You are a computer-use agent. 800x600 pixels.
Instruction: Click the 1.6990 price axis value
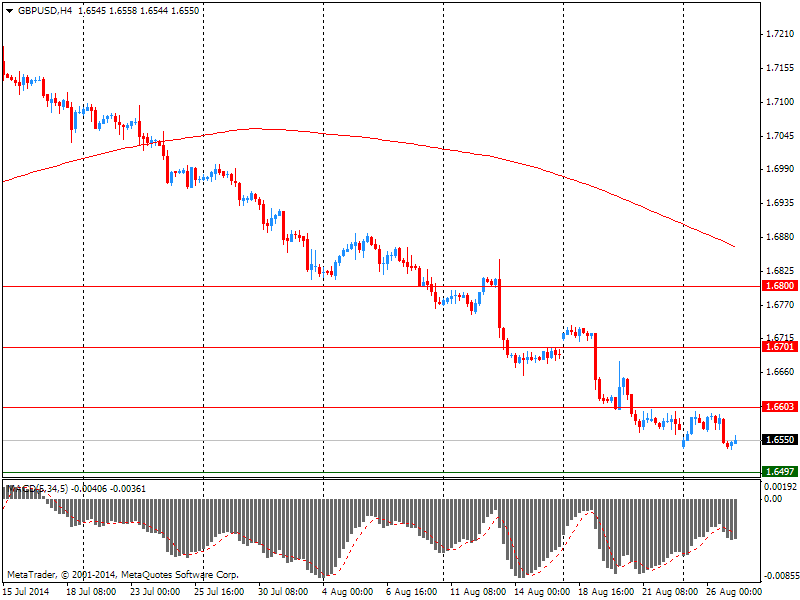click(x=781, y=169)
